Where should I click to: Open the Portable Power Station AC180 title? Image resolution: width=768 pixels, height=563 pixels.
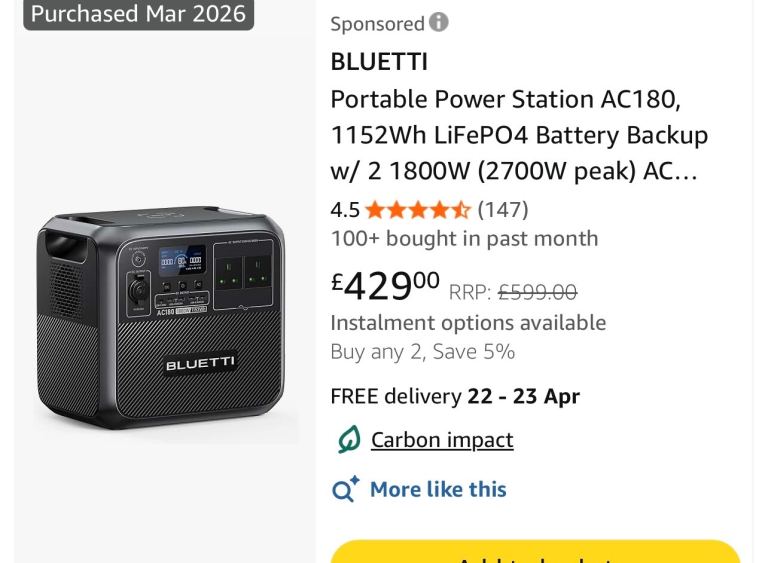(519, 135)
